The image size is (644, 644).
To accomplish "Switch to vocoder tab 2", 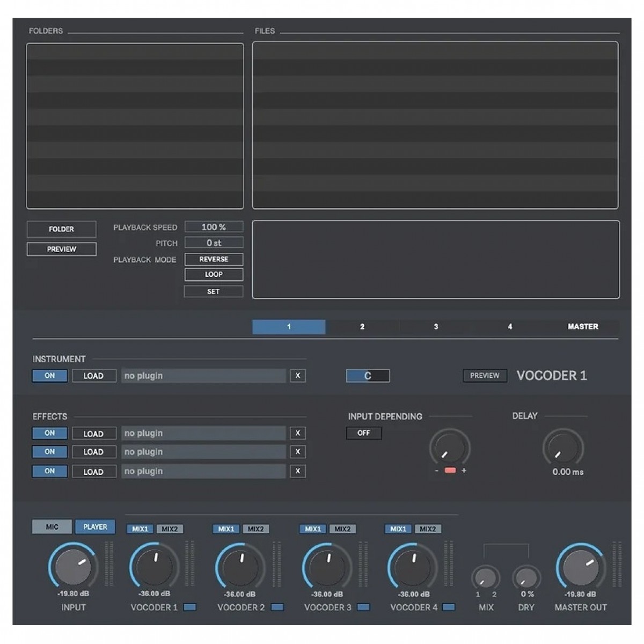I will (x=362, y=327).
